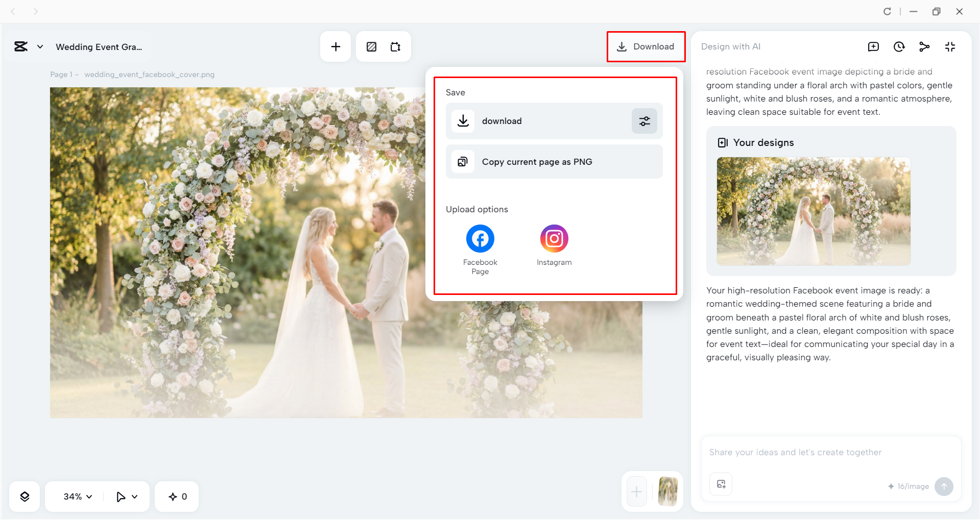
Task: Minimize the application window
Action: (x=914, y=11)
